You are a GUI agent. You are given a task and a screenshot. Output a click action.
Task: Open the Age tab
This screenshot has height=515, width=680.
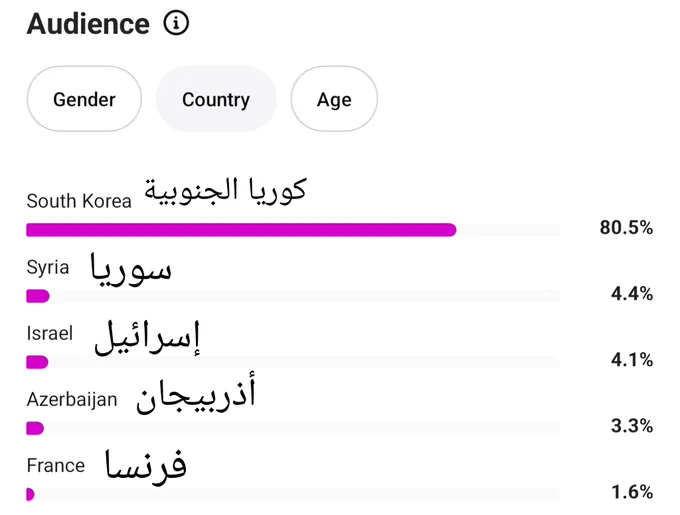point(334,99)
